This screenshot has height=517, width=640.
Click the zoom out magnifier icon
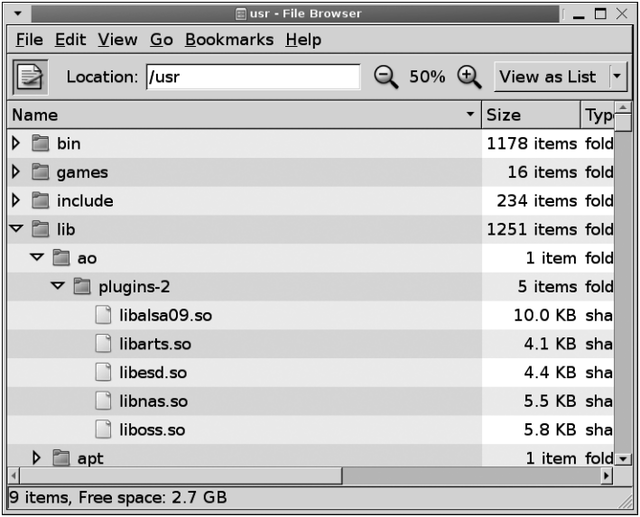pyautogui.click(x=386, y=77)
